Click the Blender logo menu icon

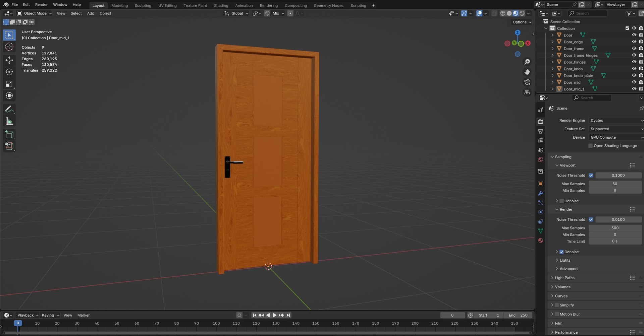click(x=6, y=5)
